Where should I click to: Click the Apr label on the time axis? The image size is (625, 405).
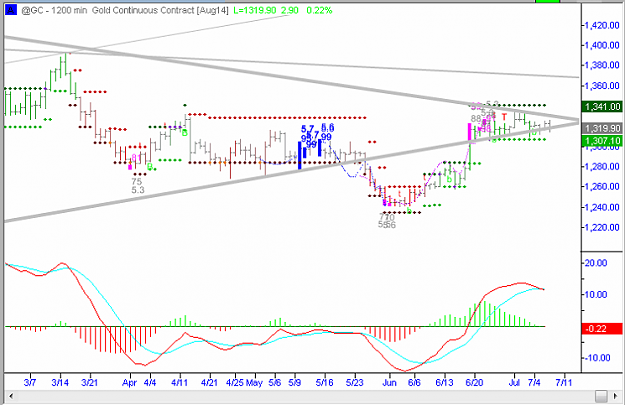(129, 383)
